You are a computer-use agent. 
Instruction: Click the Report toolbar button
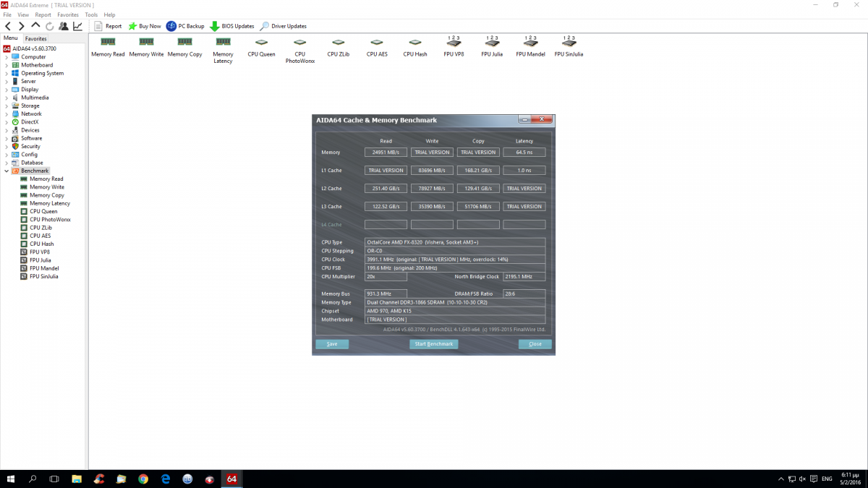pyautogui.click(x=108, y=26)
